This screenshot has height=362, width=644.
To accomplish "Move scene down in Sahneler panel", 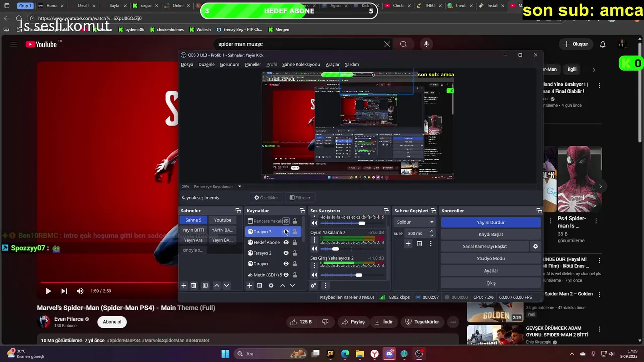I will coord(226,285).
